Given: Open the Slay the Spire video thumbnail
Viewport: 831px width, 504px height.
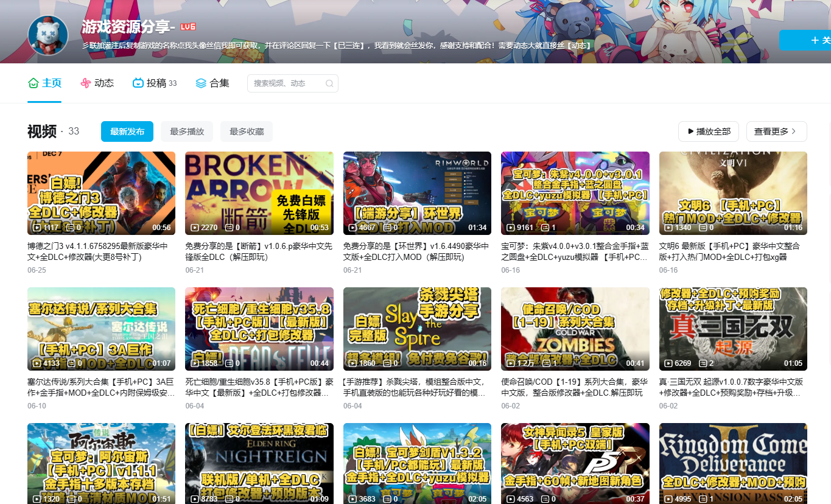Looking at the screenshot, I should 417,329.
